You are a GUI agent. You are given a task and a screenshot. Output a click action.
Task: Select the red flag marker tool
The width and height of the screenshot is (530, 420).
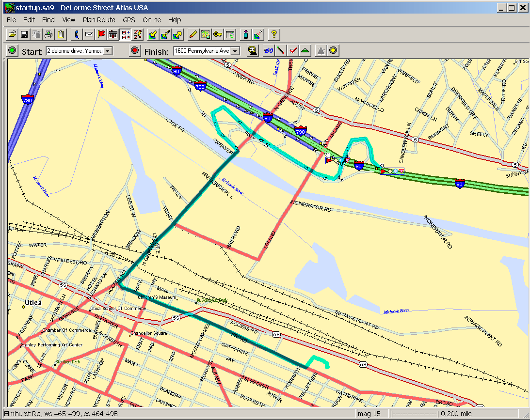(101, 34)
